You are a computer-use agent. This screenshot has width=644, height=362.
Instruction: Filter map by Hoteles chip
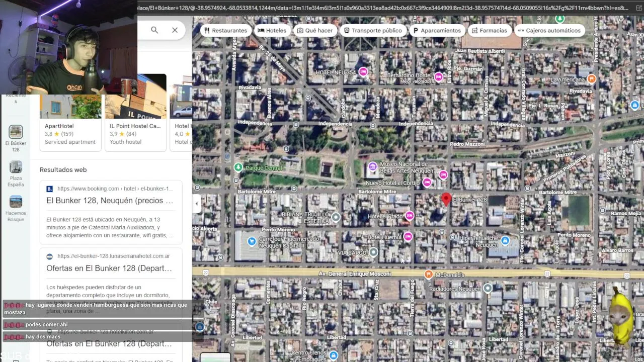click(x=272, y=31)
